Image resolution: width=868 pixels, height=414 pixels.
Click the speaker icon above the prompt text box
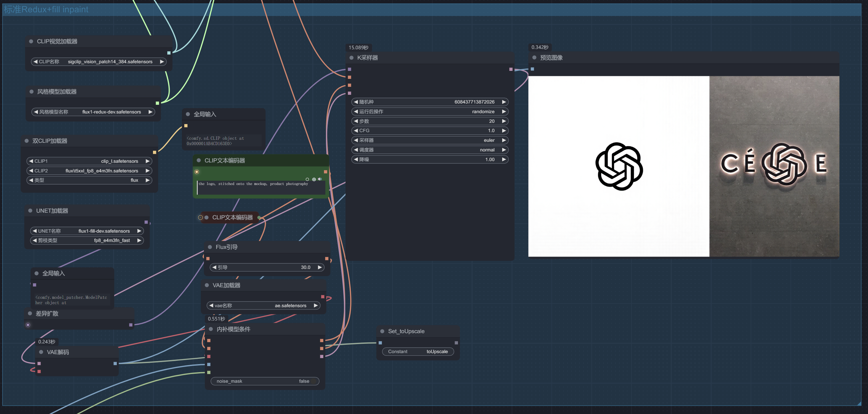(320, 179)
